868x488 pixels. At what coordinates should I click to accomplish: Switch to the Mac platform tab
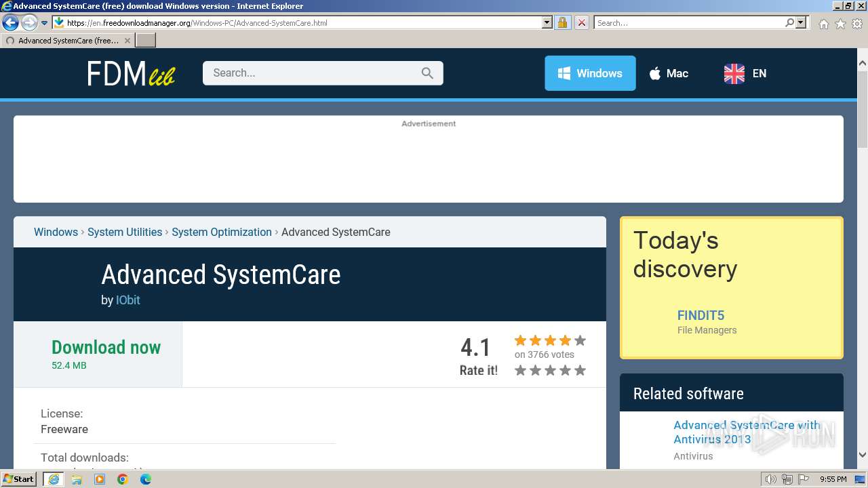coord(669,73)
